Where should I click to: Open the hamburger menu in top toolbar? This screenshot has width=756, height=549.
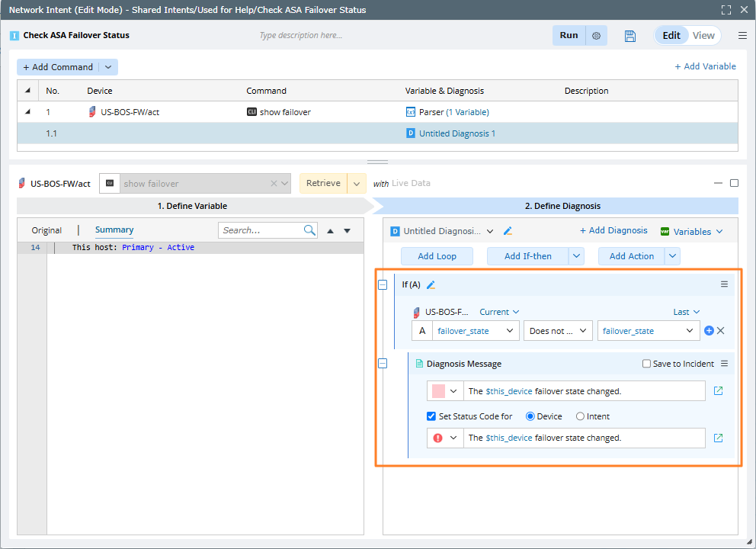tap(742, 36)
